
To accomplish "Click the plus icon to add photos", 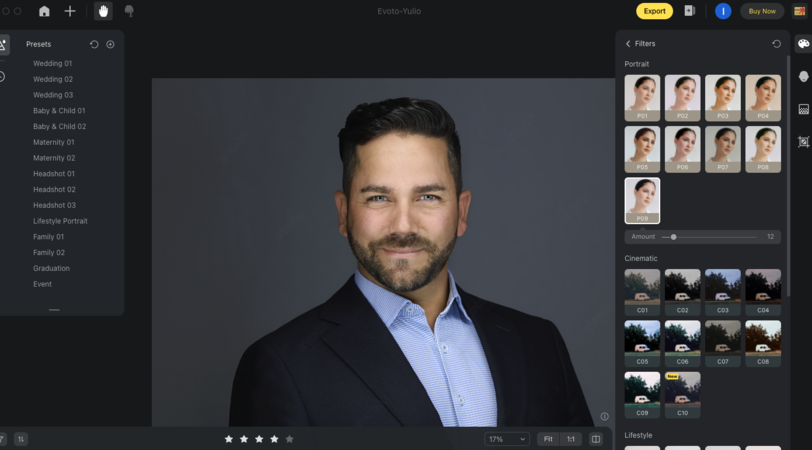I will 70,11.
